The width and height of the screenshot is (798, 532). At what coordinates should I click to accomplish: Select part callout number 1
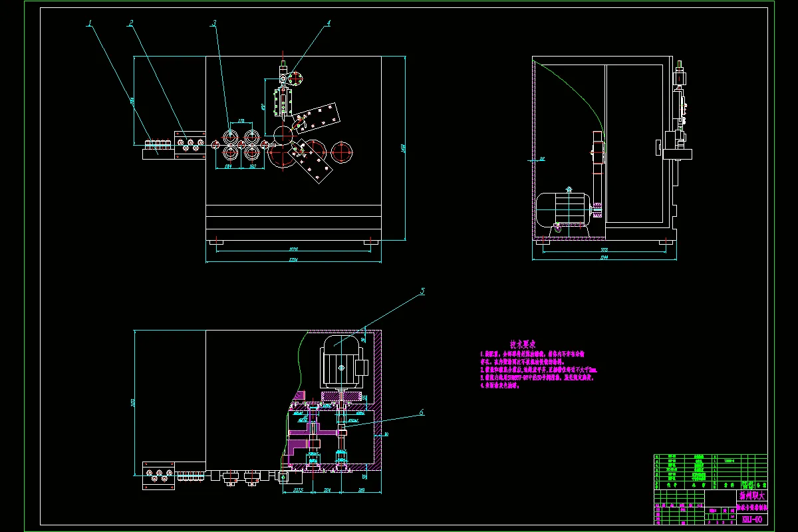[90, 22]
